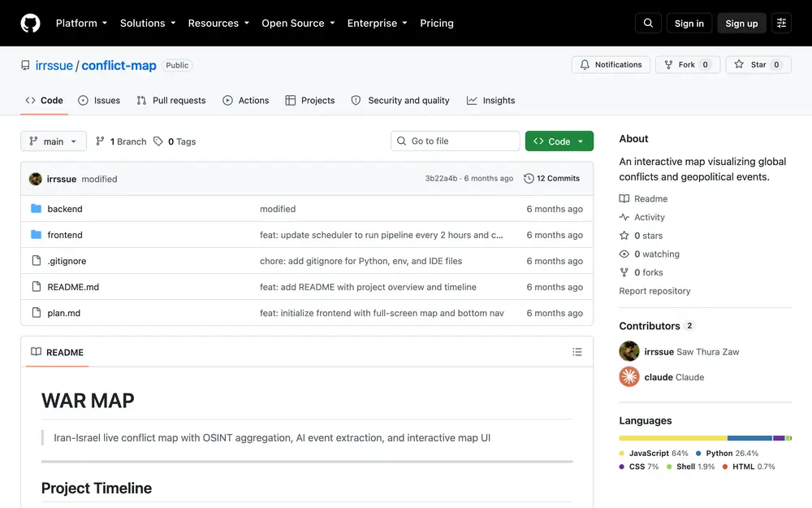
Task: Click the commit history clock icon
Action: [x=529, y=178]
